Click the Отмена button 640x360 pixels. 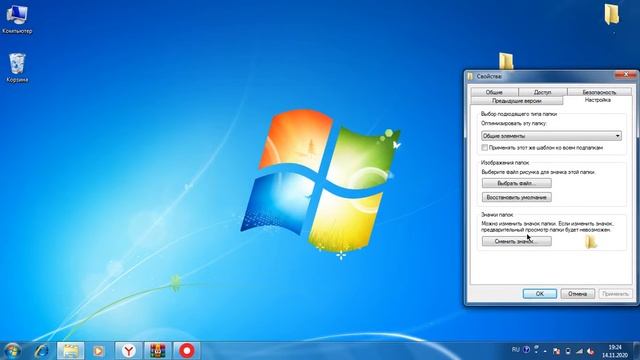pos(578,294)
